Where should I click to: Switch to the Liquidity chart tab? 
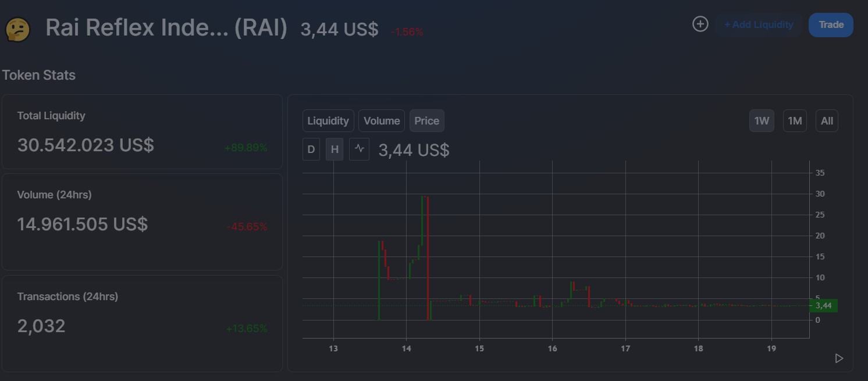(328, 121)
